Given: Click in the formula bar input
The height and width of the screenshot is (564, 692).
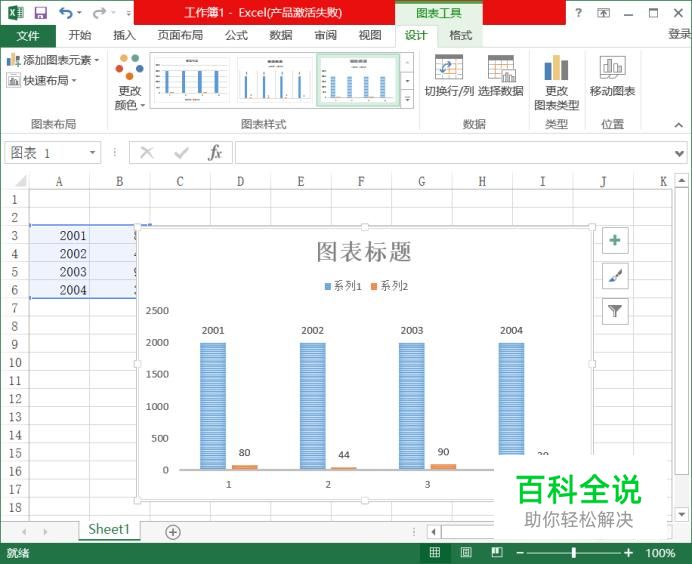Looking at the screenshot, I should 454,153.
